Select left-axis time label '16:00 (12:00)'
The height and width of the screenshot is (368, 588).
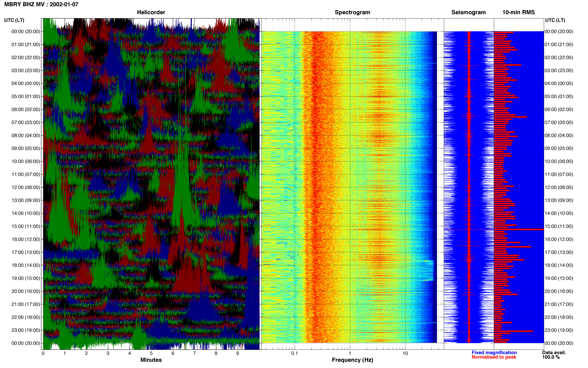pyautogui.click(x=26, y=239)
